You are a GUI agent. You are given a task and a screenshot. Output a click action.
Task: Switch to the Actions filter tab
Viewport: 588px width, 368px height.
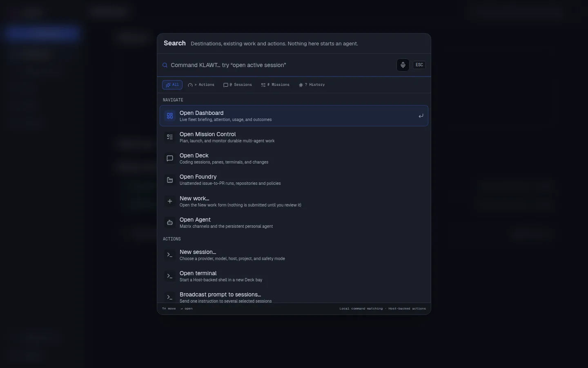coord(201,85)
